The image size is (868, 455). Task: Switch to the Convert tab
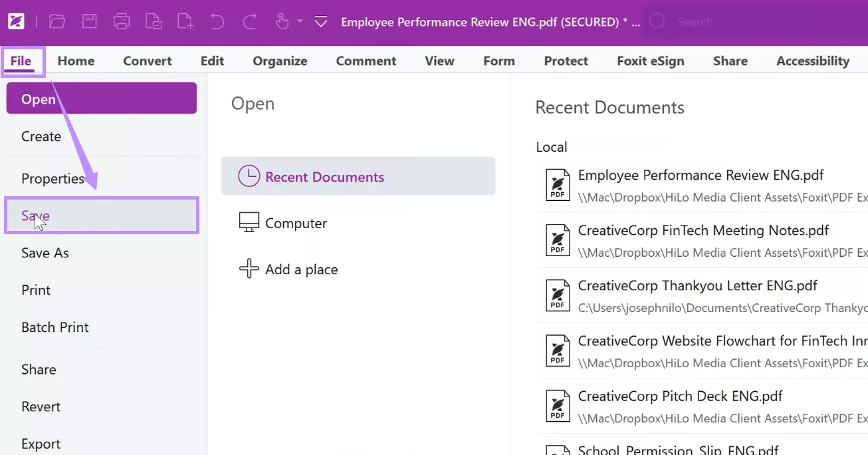click(x=148, y=61)
